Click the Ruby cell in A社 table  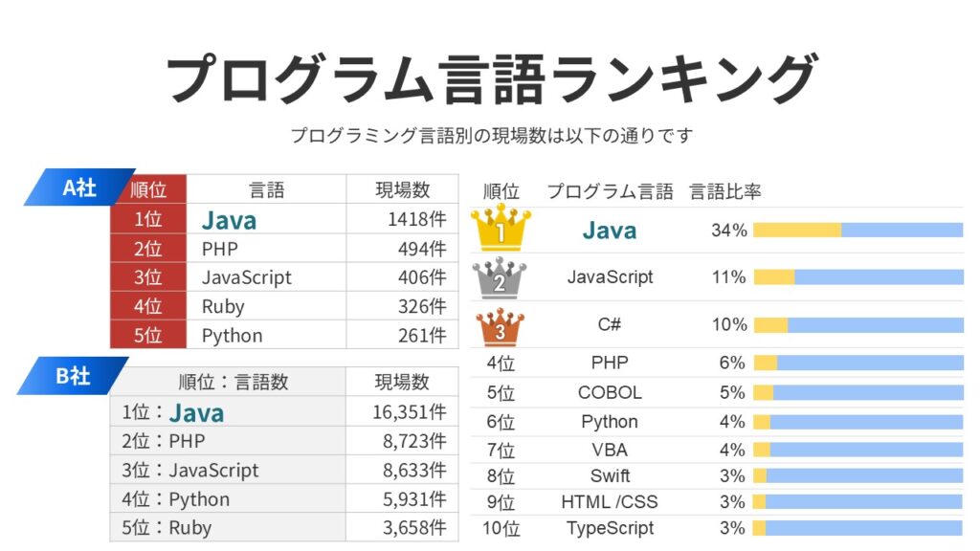[x=223, y=306]
